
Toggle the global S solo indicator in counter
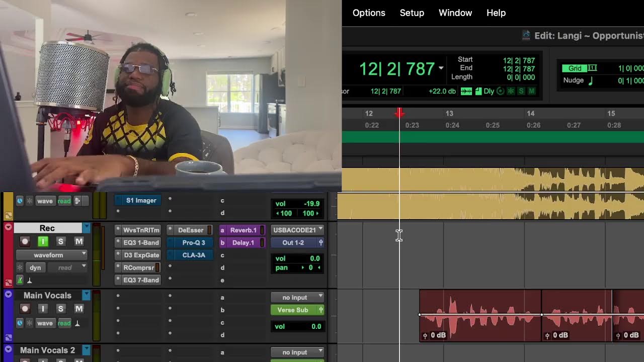click(521, 92)
